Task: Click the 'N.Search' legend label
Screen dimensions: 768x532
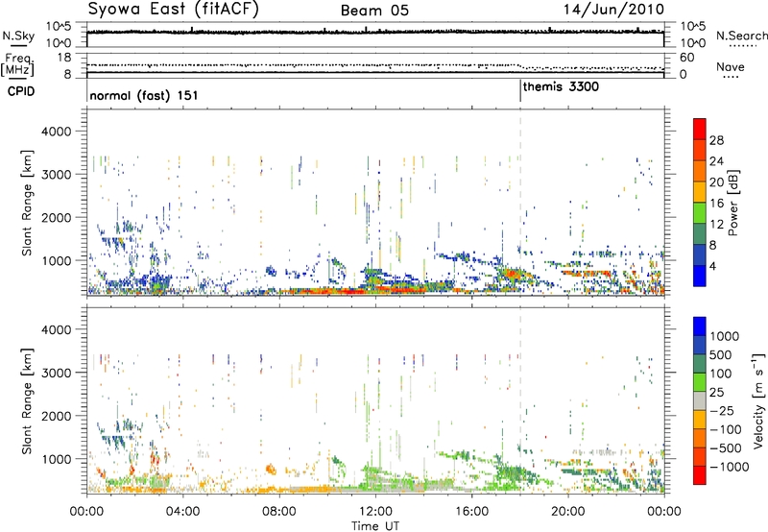Action: point(741,36)
